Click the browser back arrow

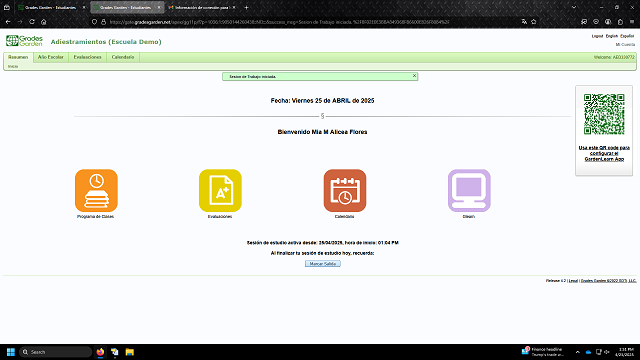click(x=8, y=22)
